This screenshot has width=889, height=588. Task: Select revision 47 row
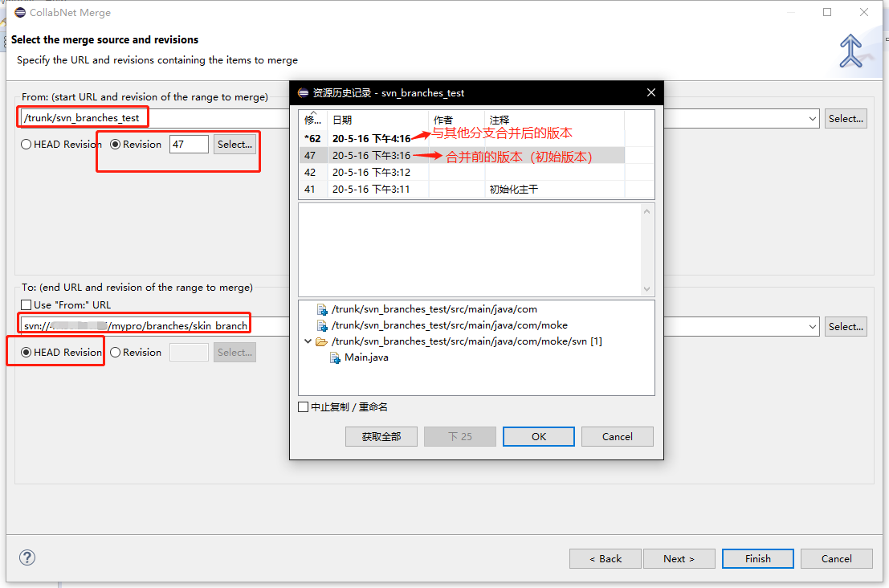coord(462,155)
